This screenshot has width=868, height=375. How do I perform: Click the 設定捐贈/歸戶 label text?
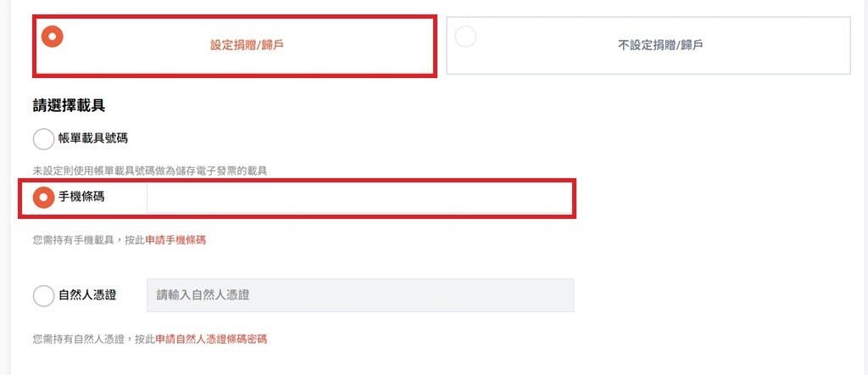click(247, 45)
